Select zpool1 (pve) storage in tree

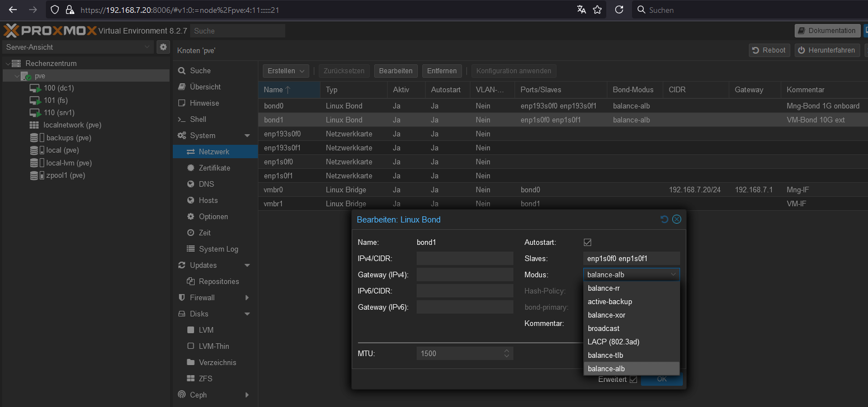click(65, 176)
